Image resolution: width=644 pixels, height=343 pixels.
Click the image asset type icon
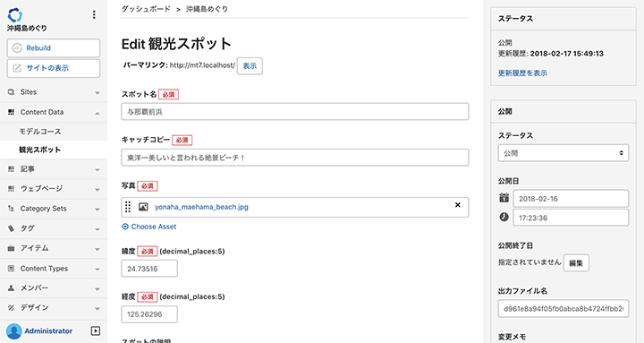(143, 207)
